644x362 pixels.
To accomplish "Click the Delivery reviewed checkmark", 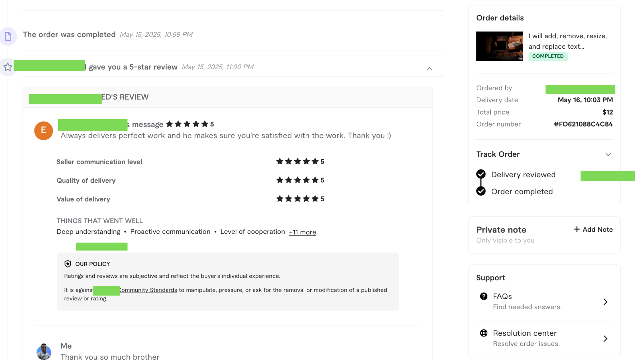I will tap(481, 174).
